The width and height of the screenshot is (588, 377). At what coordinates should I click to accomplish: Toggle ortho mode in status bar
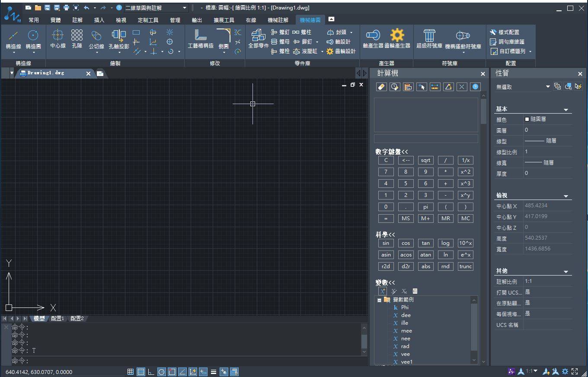pyautogui.click(x=151, y=372)
